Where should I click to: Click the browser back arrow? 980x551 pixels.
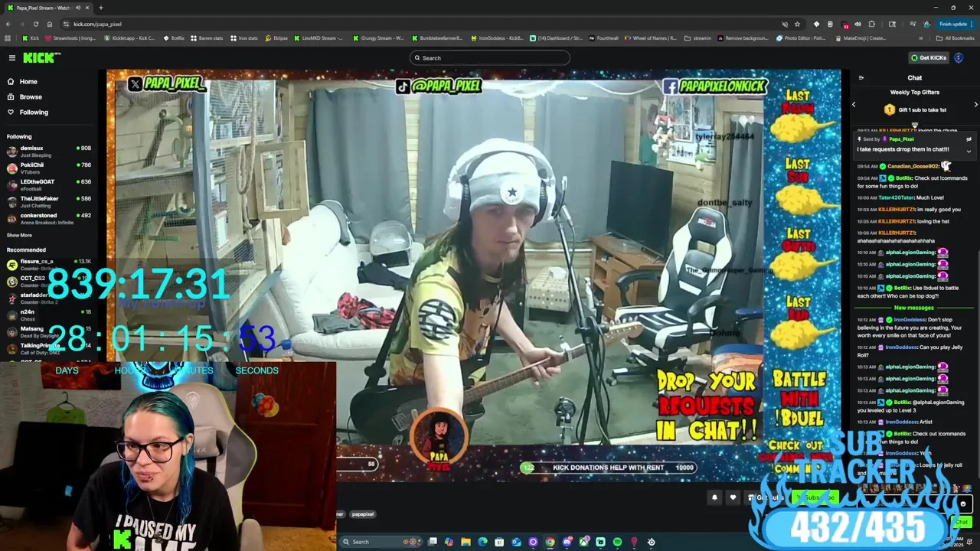[x=8, y=24]
